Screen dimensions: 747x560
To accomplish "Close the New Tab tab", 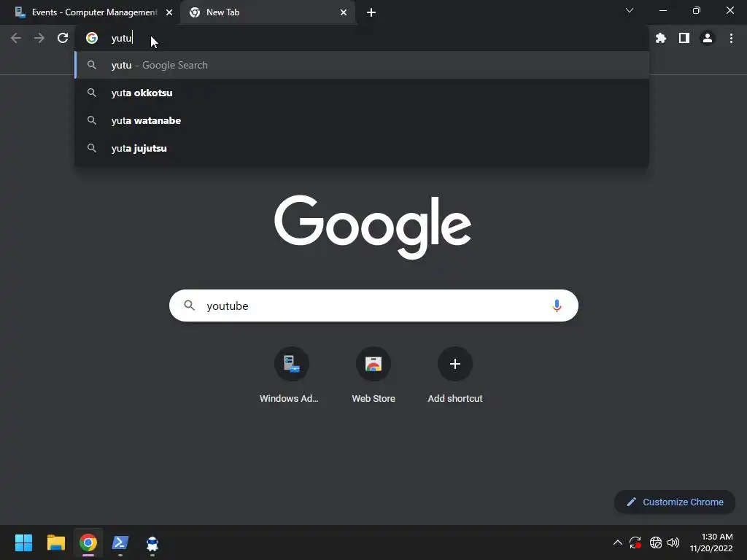I will coord(344,12).
